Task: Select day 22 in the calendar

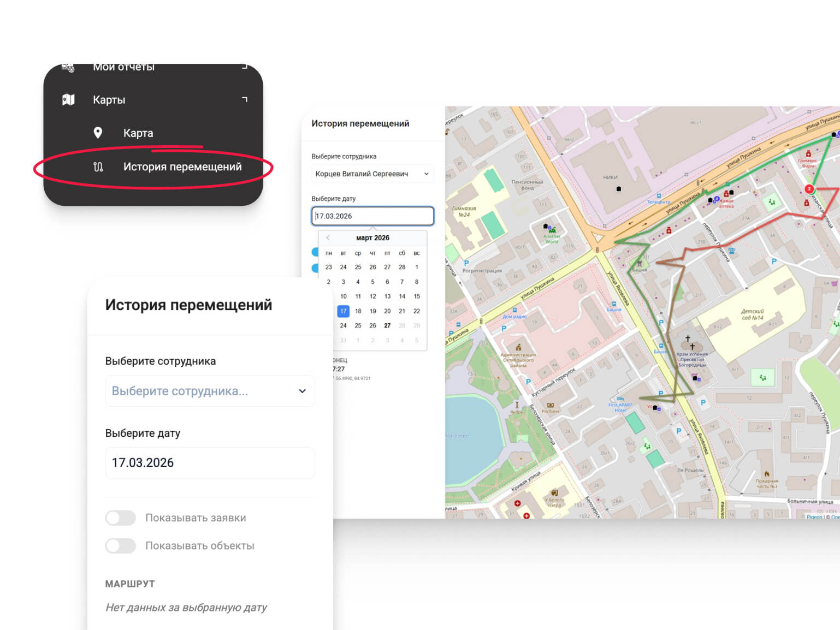Action: [417, 311]
